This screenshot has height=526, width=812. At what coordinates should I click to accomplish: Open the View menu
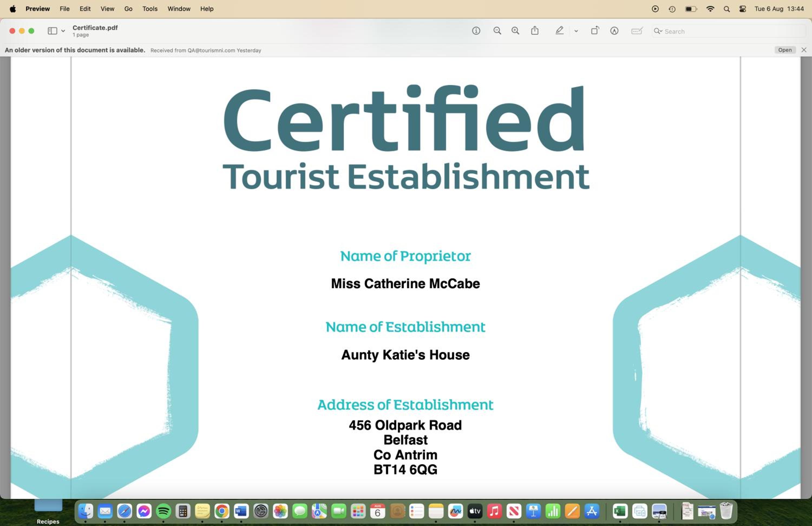tap(107, 9)
